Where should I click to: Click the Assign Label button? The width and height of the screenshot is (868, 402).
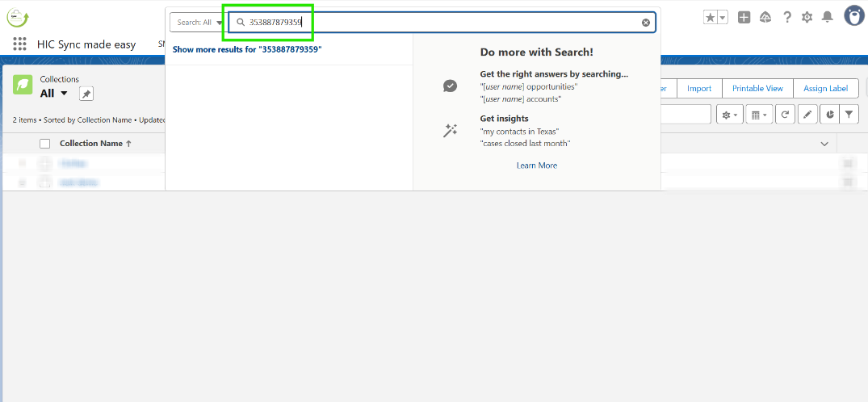pyautogui.click(x=825, y=89)
